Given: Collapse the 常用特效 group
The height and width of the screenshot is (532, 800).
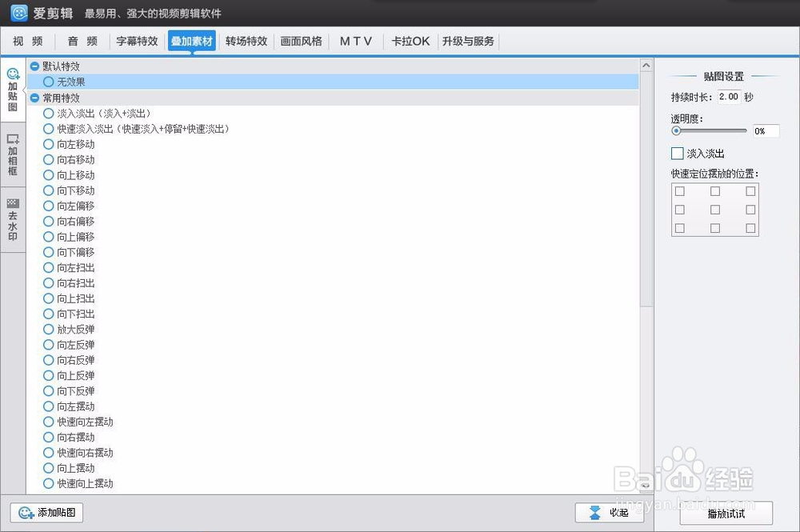Looking at the screenshot, I should [34, 98].
